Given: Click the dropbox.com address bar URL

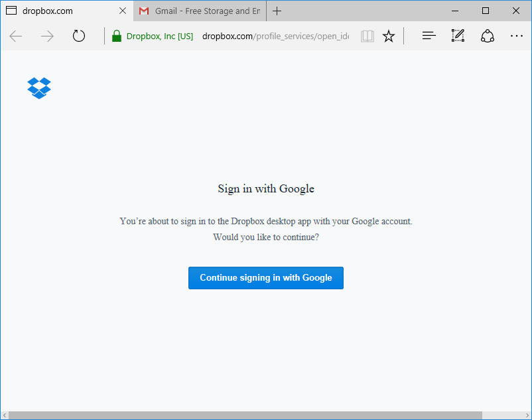Looking at the screenshot, I should [275, 36].
